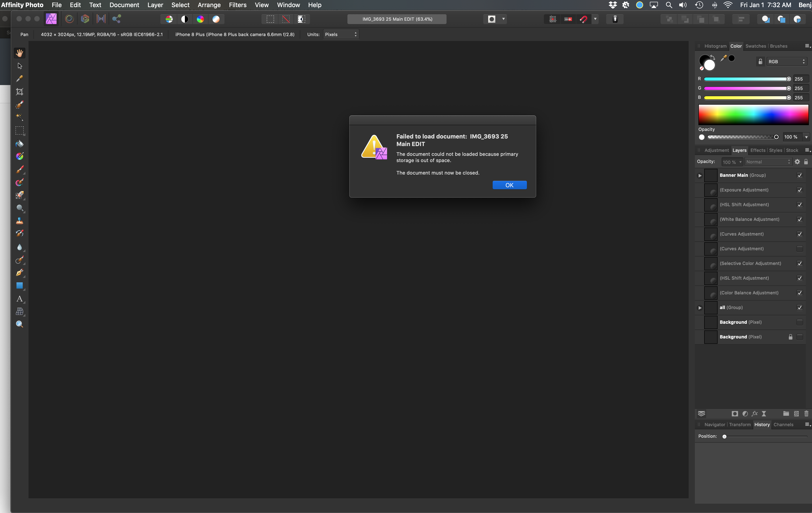Open the RGB color model dropdown
Image resolution: width=812 pixels, height=513 pixels.
pyautogui.click(x=787, y=62)
